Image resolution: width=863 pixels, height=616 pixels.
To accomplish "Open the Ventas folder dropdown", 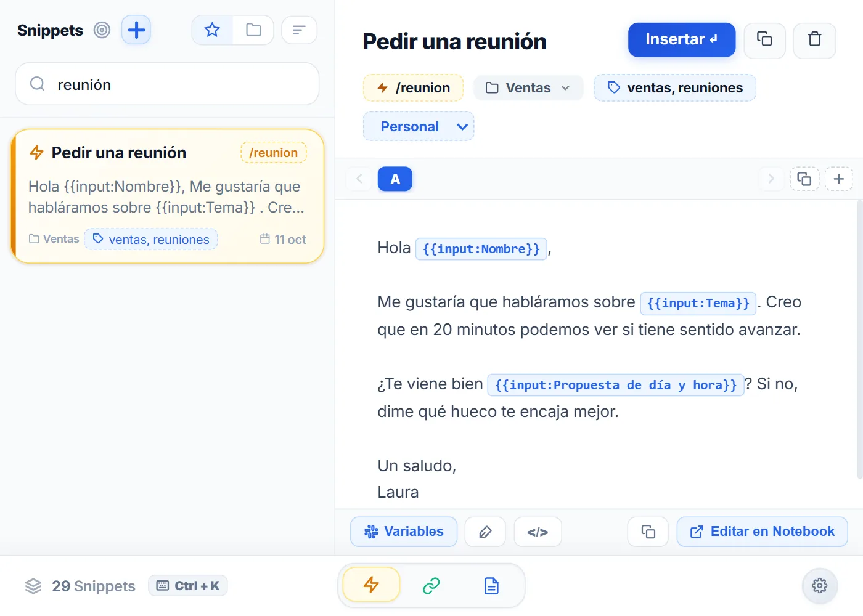I will [528, 87].
